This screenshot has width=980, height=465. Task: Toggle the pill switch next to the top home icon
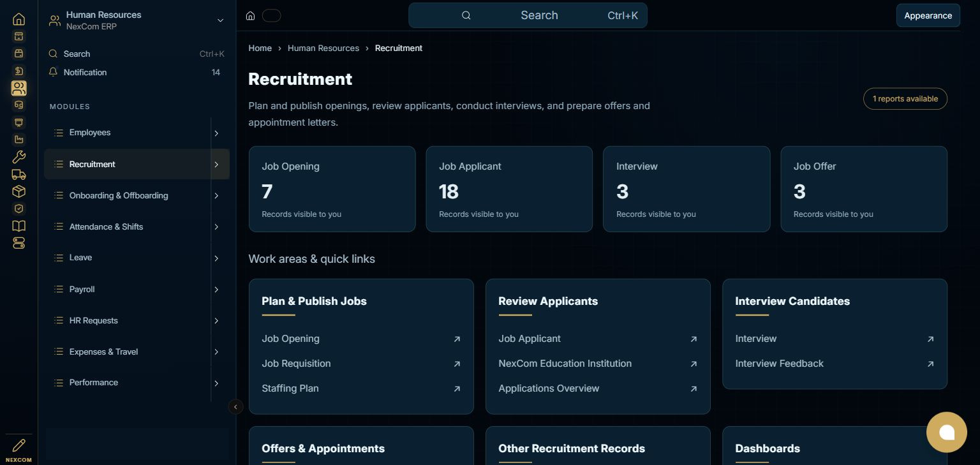pyautogui.click(x=271, y=16)
